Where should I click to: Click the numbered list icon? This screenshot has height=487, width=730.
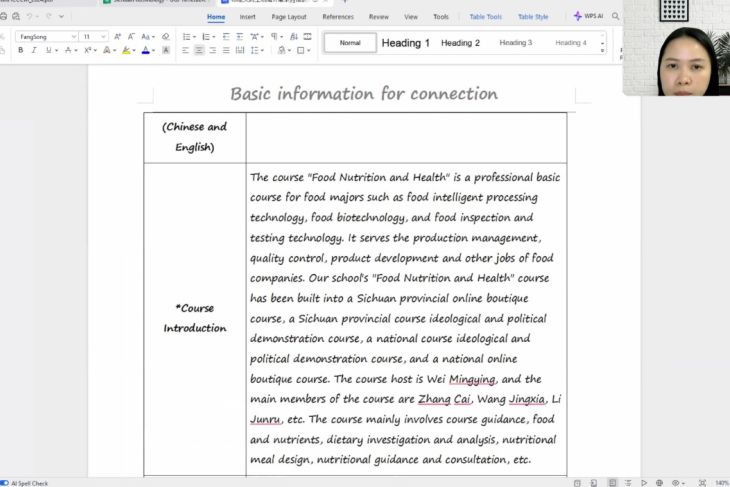(206, 37)
